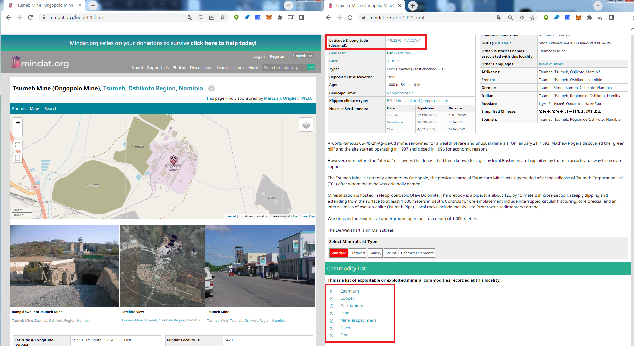Open tab search dropdown in left window

(288, 5)
